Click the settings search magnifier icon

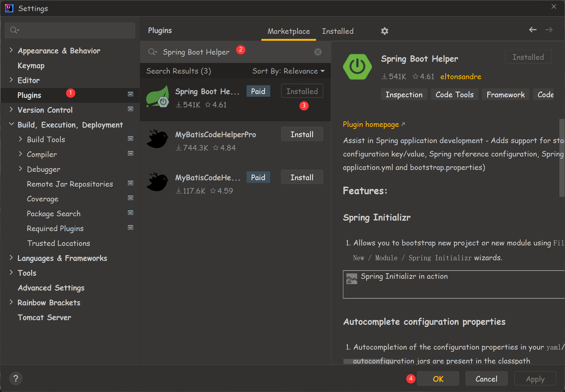[x=15, y=30]
